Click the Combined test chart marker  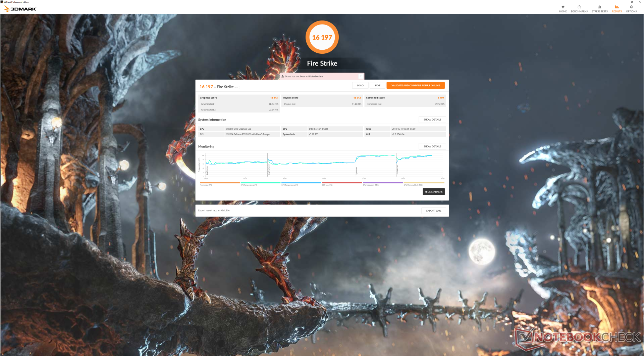[398, 170]
